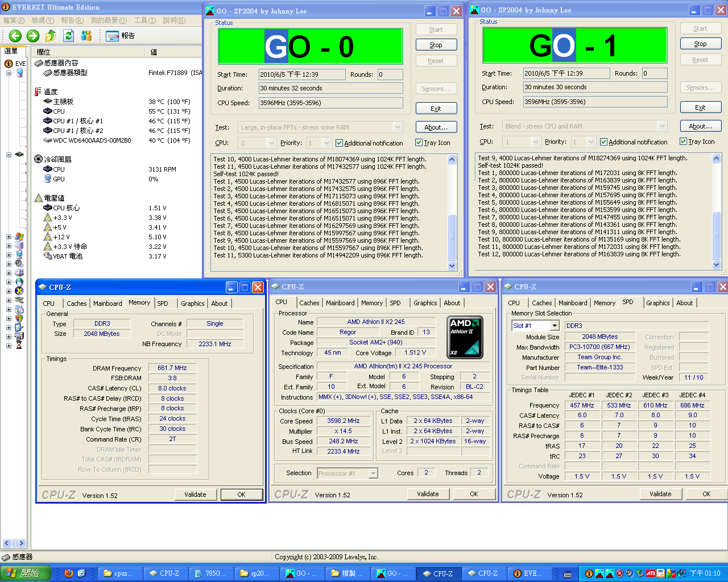
Task: Click the GO - 1 log scroll down arrow
Action: 717,264
